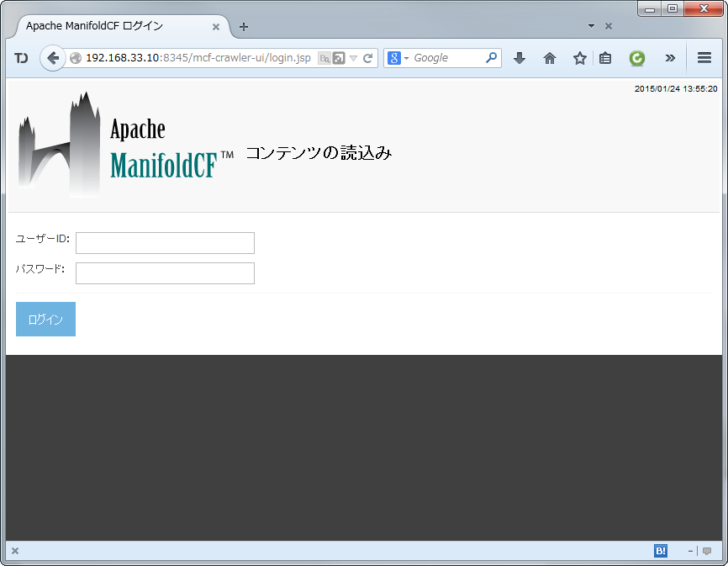
Task: Close the add-on bar with x
Action: pyautogui.click(x=15, y=551)
